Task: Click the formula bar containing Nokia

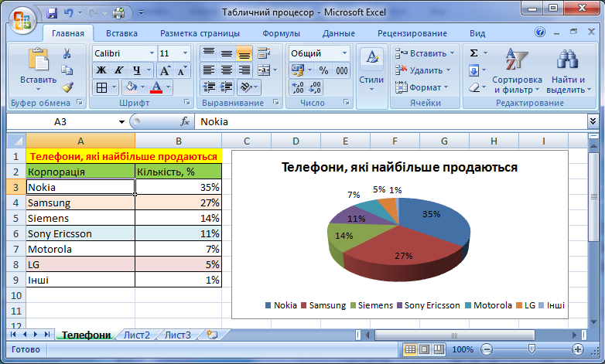Action: coord(391,122)
